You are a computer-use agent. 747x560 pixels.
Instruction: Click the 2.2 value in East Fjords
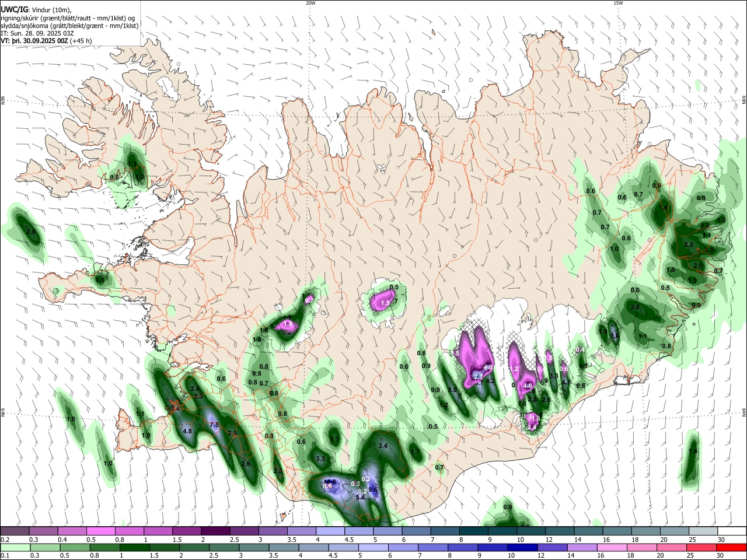point(688,245)
